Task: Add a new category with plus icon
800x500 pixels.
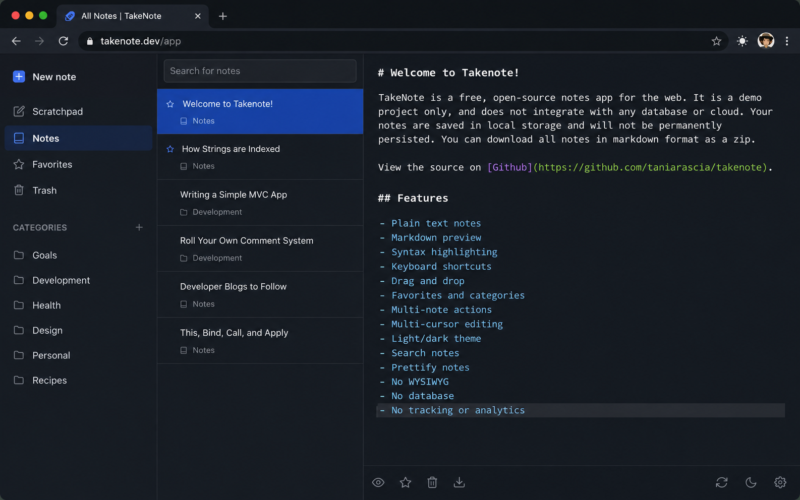Action: pyautogui.click(x=139, y=227)
